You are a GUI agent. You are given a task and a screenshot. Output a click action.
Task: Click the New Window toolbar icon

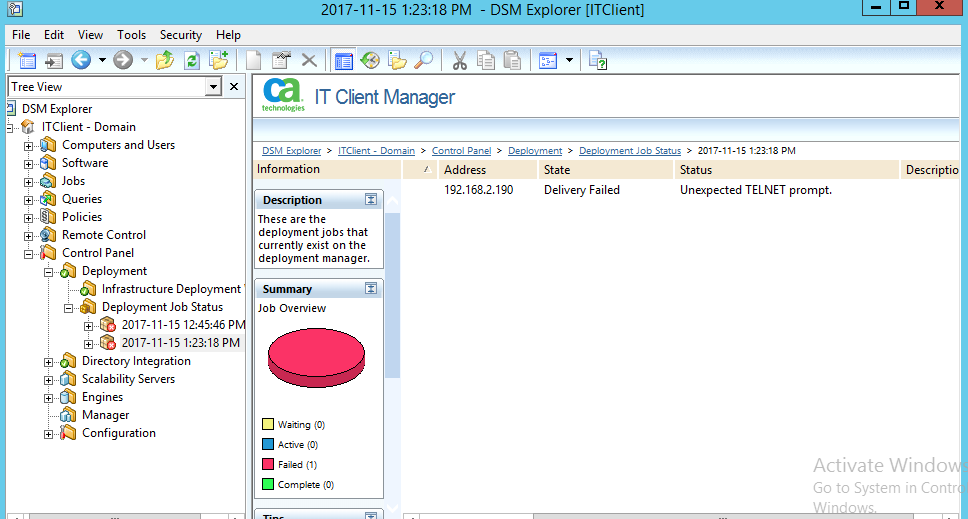tap(27, 60)
